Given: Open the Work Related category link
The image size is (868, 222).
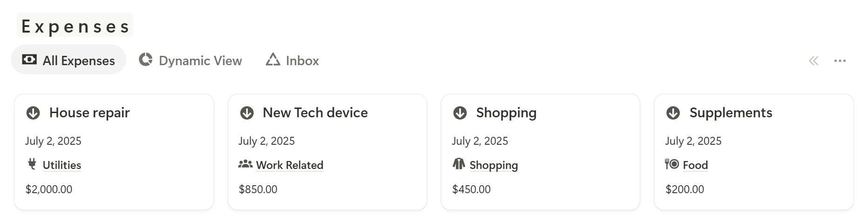Looking at the screenshot, I should 290,165.
